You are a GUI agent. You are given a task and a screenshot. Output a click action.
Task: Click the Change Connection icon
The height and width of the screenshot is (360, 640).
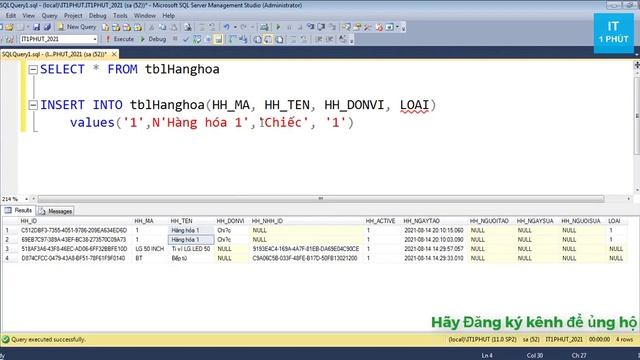pos(10,39)
